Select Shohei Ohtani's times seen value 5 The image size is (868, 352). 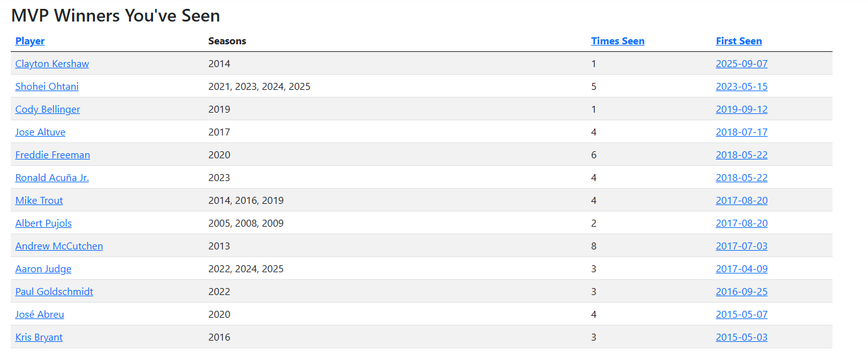click(593, 87)
